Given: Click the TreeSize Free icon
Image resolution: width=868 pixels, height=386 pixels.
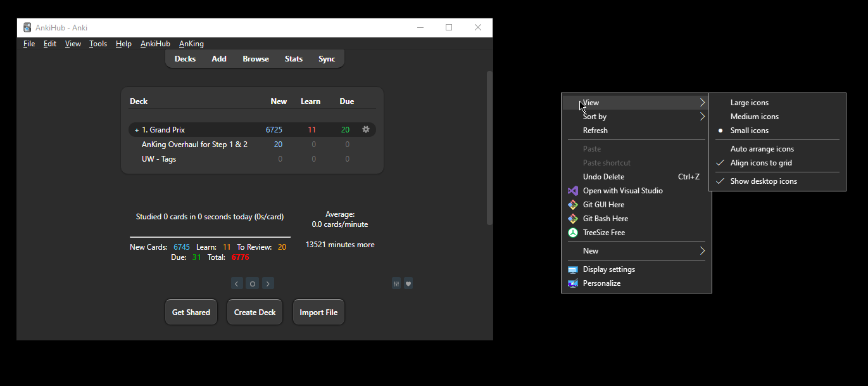Looking at the screenshot, I should (x=572, y=233).
